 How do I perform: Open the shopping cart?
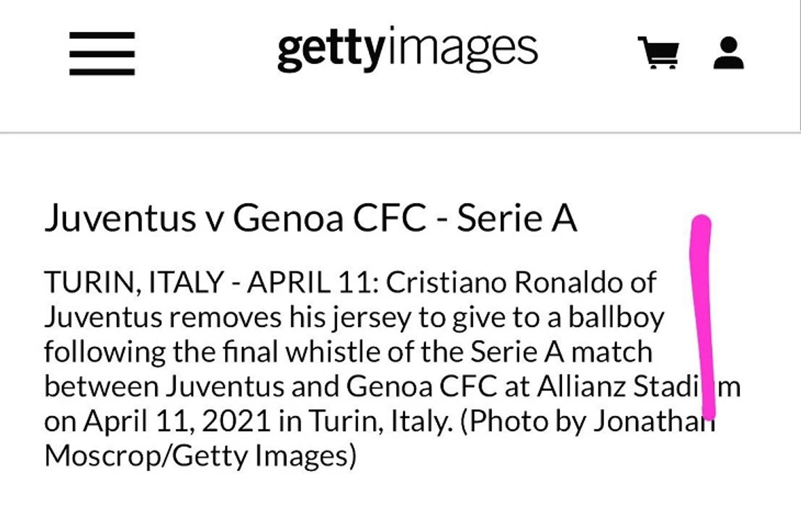658,53
